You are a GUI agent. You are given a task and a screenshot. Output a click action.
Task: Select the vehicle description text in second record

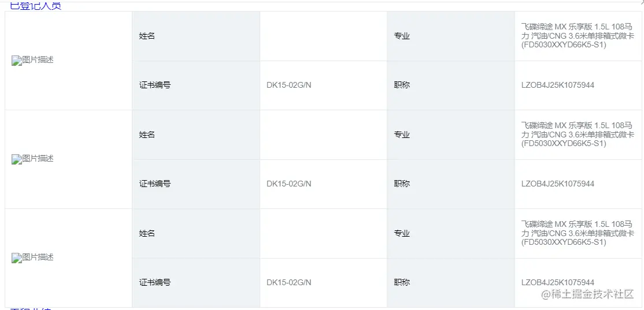click(x=578, y=135)
